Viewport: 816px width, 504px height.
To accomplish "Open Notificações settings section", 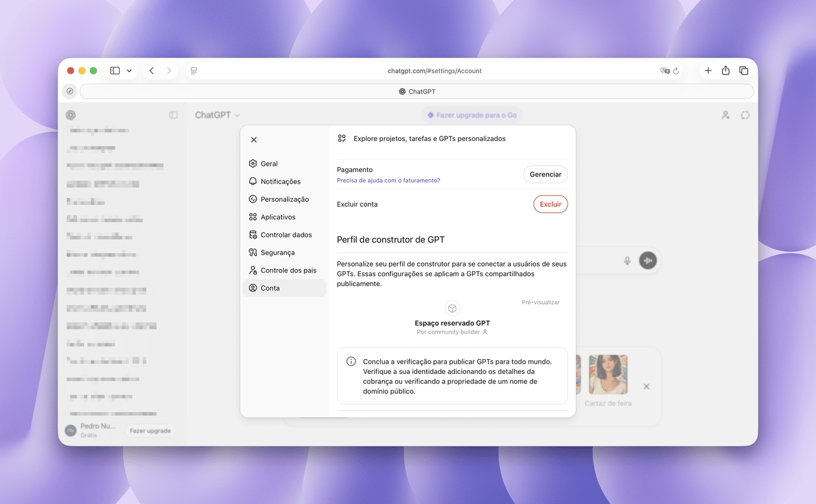I will point(280,182).
